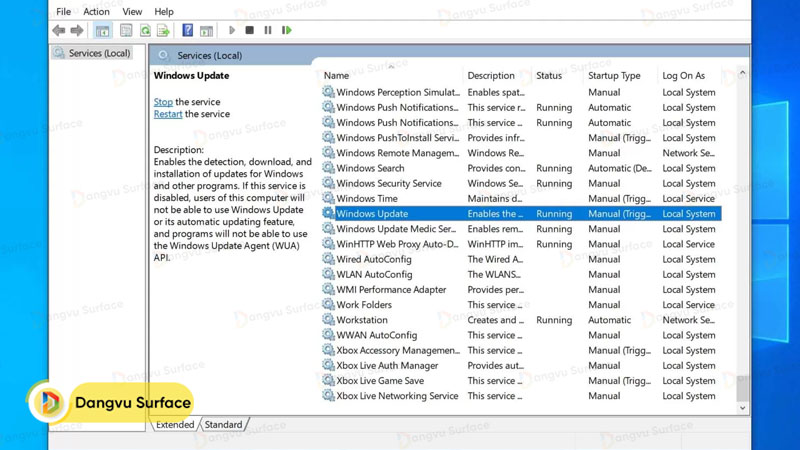Screen dimensions: 800x450
Task: Click gear icon beside Xbox Live Auth Manager
Action: pos(328,365)
